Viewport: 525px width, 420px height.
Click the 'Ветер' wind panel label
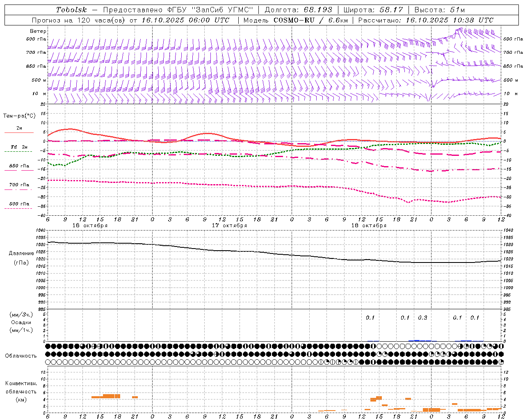tap(38, 31)
